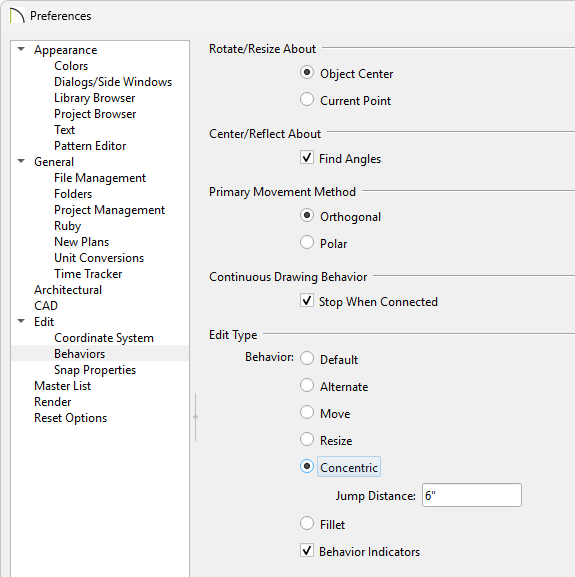Open CAD preferences page
This screenshot has height=577, width=575.
(46, 306)
